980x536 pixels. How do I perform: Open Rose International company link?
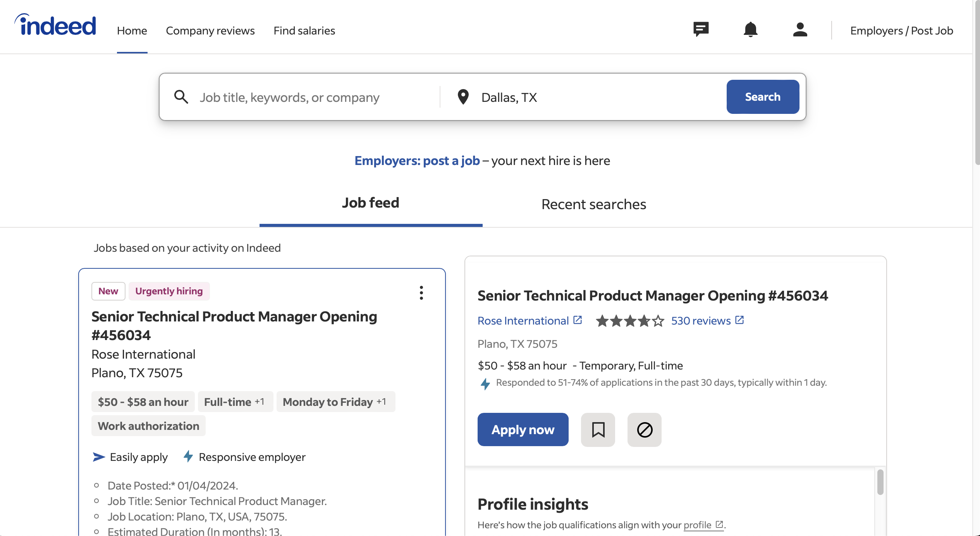(x=523, y=321)
